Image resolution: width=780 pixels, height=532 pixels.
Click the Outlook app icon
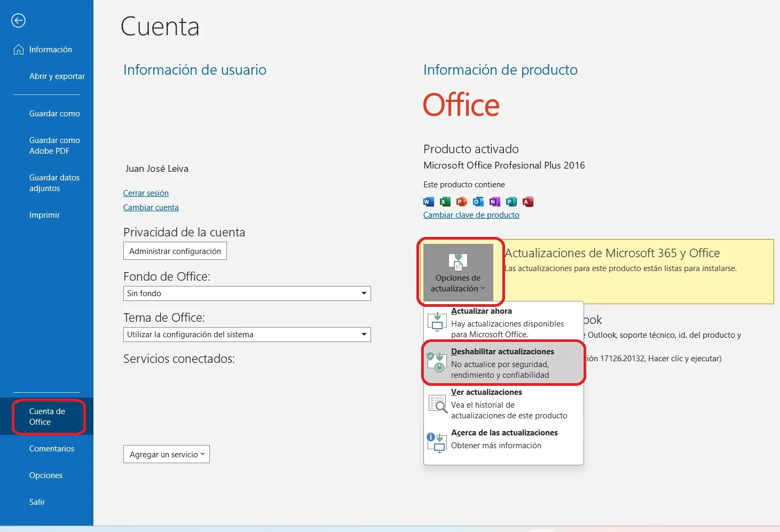click(x=478, y=202)
